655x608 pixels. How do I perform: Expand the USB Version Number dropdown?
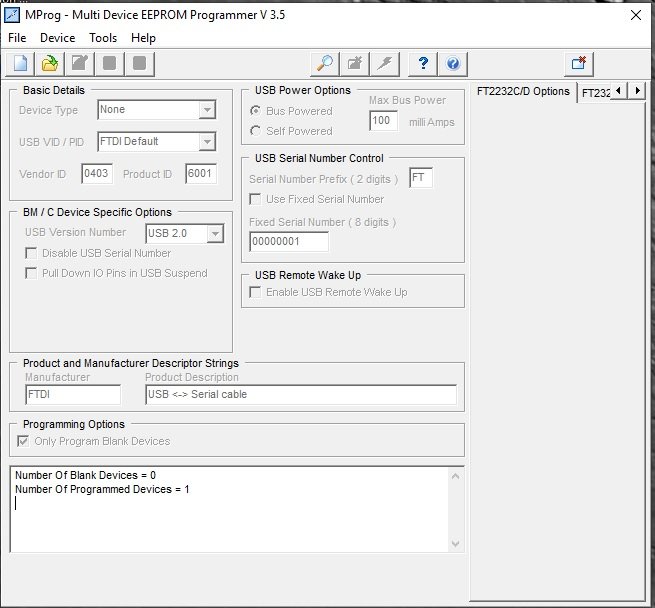[x=216, y=233]
